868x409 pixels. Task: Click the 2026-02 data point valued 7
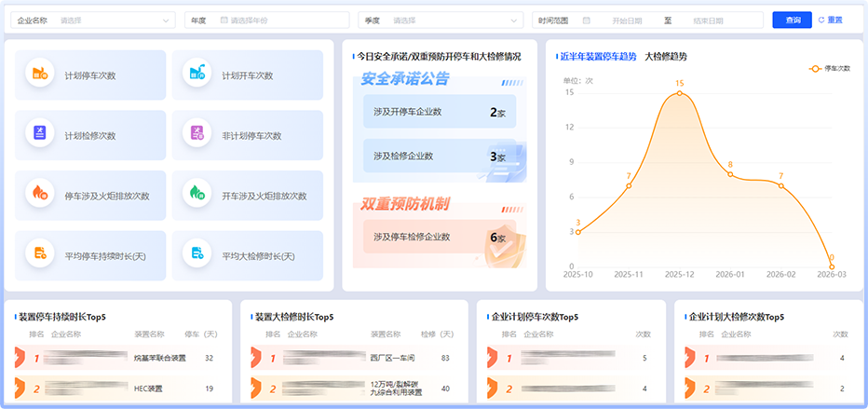coord(781,185)
